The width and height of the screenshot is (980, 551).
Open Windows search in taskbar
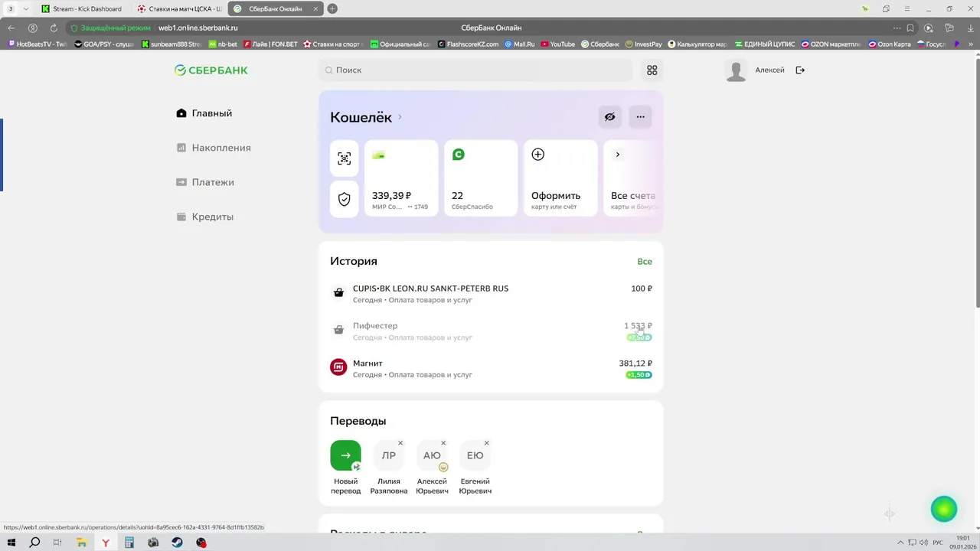coord(34,543)
